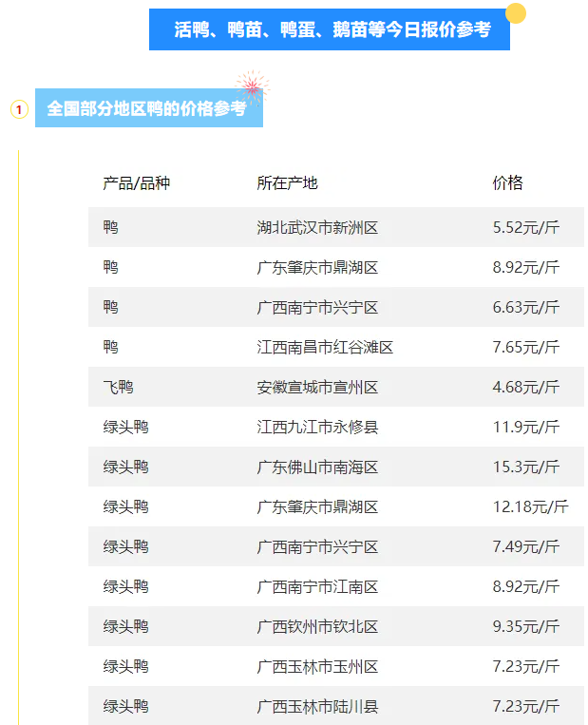Click the 9.35元/斤 price cell
The image size is (588, 725).
(x=525, y=627)
